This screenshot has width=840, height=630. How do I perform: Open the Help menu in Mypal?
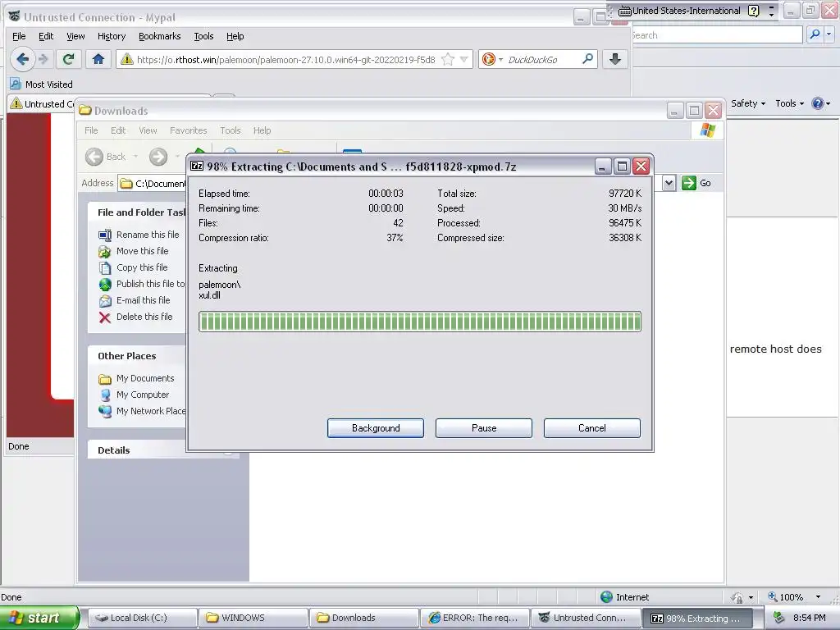[x=235, y=36]
